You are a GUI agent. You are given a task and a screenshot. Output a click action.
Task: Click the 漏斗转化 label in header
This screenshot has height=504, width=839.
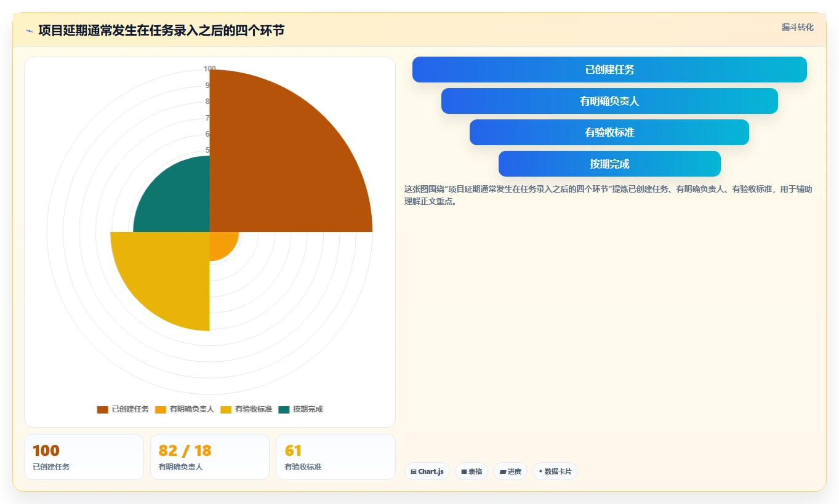798,27
